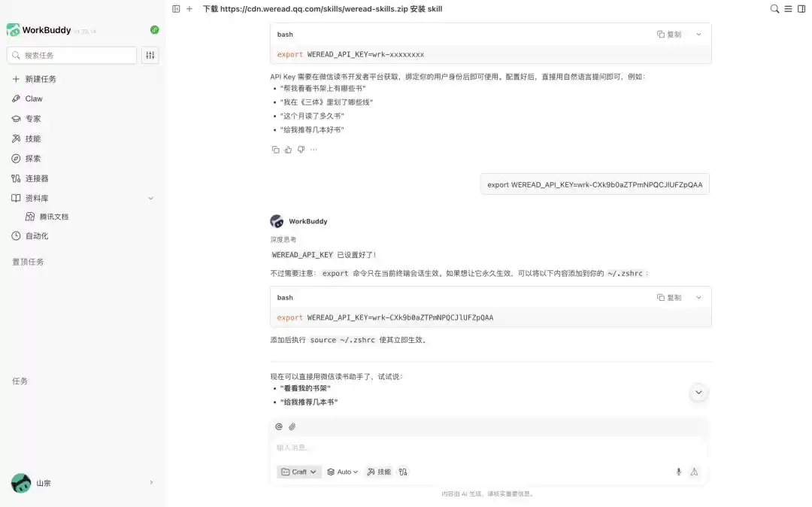The width and height of the screenshot is (812, 507).
Task: Click the suggestion "看看我的书架"
Action: coord(305,388)
